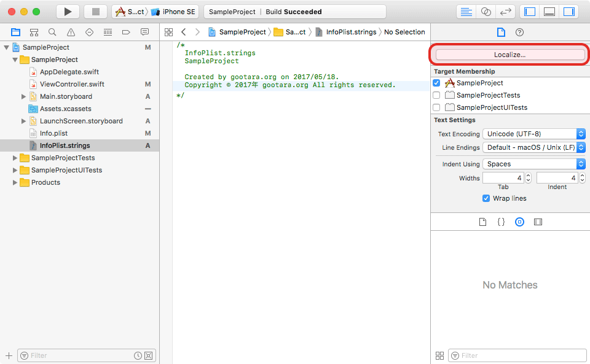Viewport: 590px width, 364px height.
Task: Expand the SampleProjectUITests folder
Action: pyautogui.click(x=15, y=170)
